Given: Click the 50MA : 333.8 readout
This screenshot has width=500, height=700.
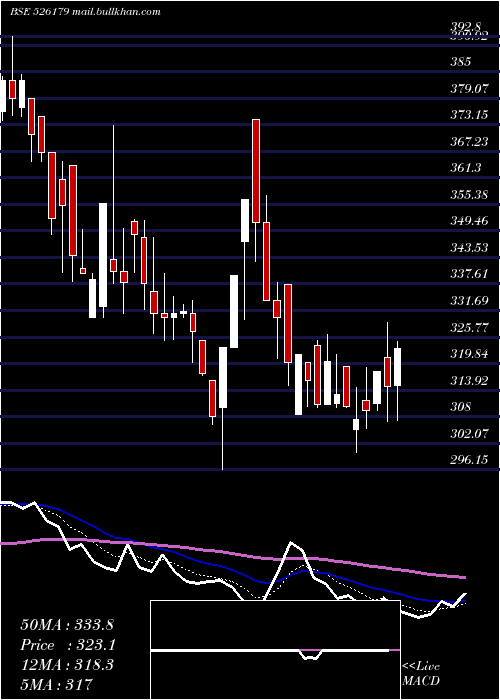Looking at the screenshot, I should point(67,625).
